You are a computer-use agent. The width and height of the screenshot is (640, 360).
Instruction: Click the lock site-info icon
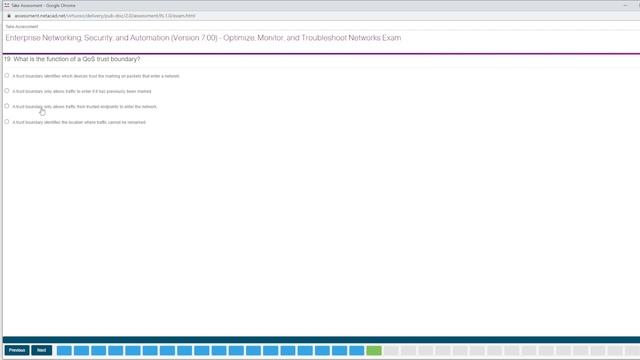(9, 16)
